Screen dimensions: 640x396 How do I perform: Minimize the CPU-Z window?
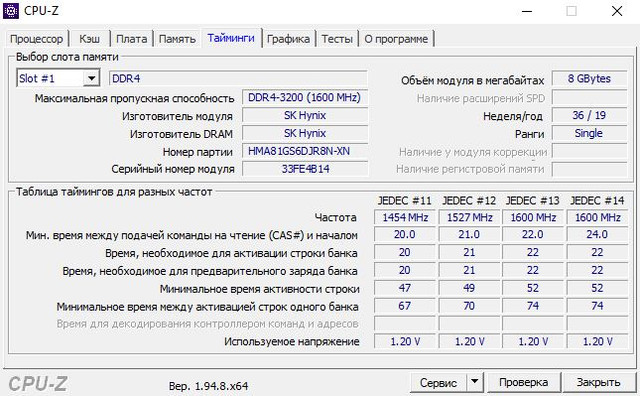click(527, 11)
